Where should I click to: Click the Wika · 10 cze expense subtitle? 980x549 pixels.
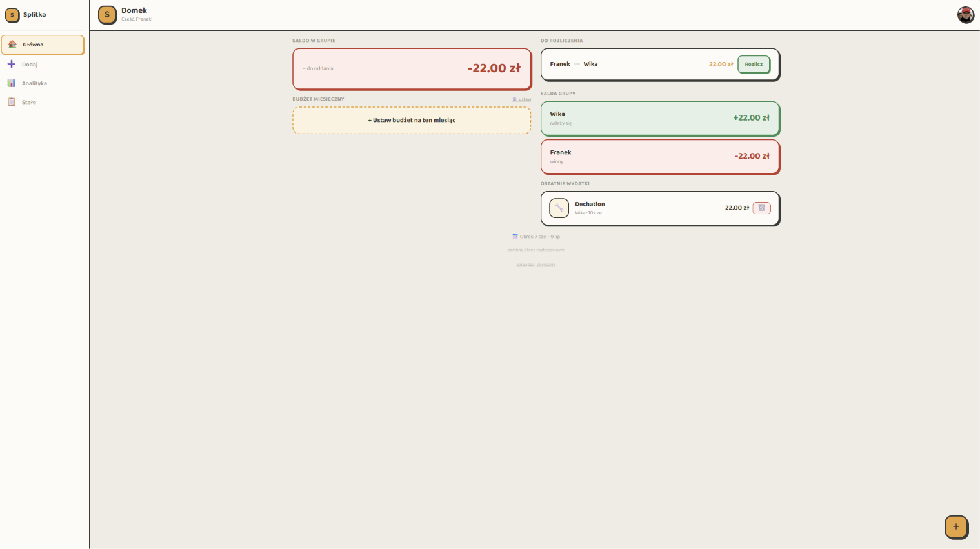[x=588, y=213]
